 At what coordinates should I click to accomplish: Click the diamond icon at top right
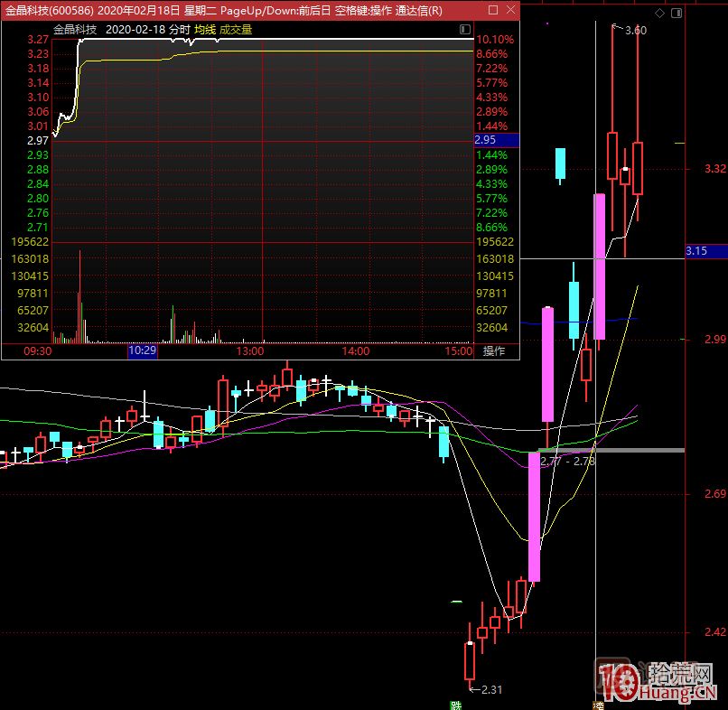660,14
